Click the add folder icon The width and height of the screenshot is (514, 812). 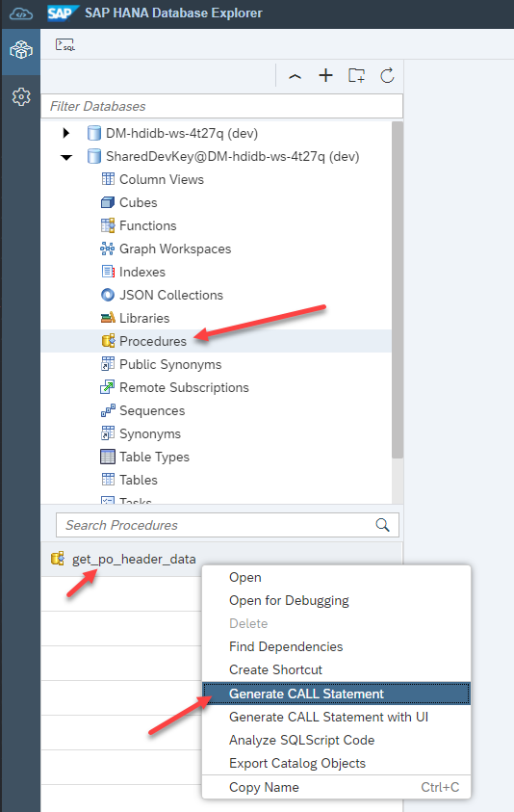point(356,75)
